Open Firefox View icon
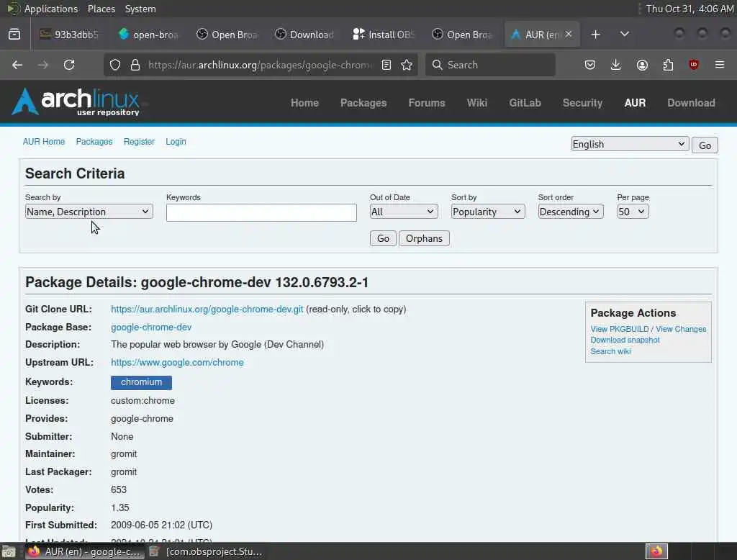The image size is (737, 560). tap(14, 35)
